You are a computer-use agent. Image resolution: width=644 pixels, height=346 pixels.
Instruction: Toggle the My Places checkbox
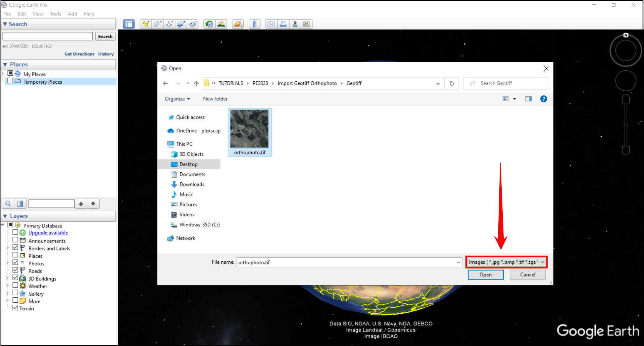tap(10, 73)
